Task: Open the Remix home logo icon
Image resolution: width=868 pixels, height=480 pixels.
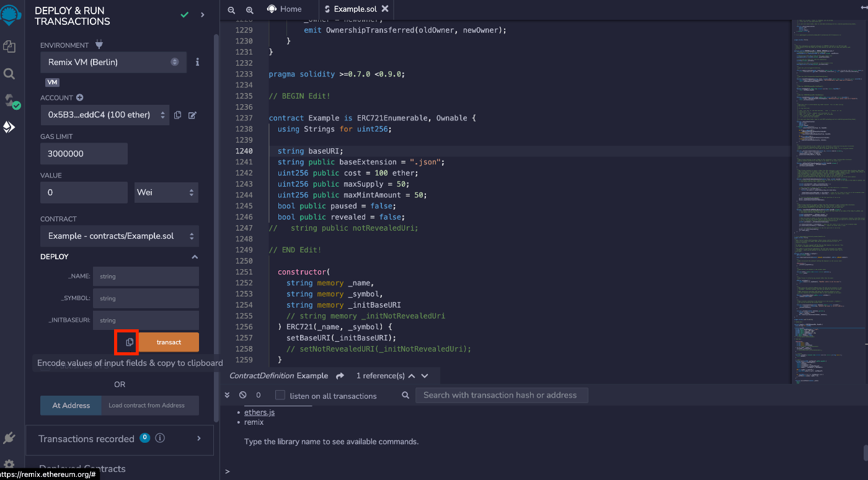Action: (x=9, y=15)
